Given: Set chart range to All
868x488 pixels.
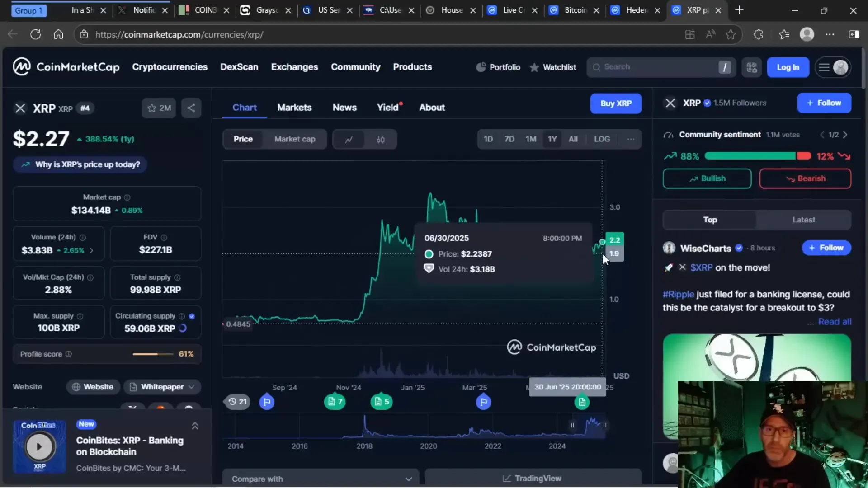Looking at the screenshot, I should tap(573, 139).
